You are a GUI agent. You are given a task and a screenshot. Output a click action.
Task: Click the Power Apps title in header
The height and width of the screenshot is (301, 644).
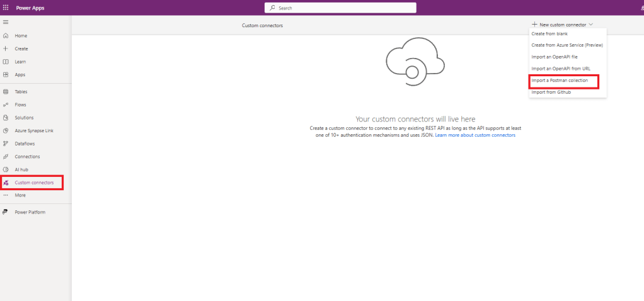[30, 8]
